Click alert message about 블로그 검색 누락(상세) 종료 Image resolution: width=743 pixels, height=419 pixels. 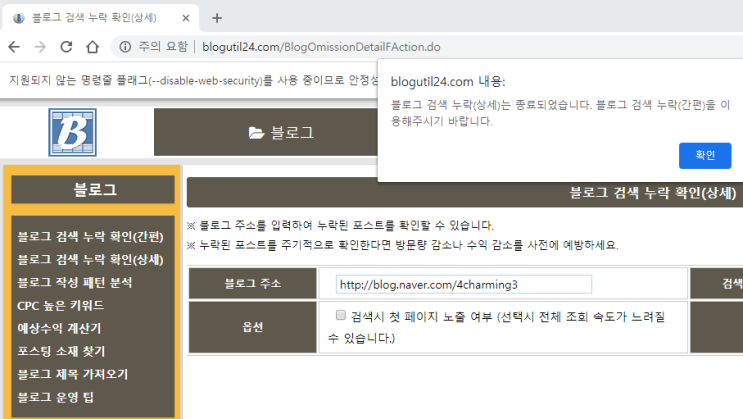click(561, 113)
